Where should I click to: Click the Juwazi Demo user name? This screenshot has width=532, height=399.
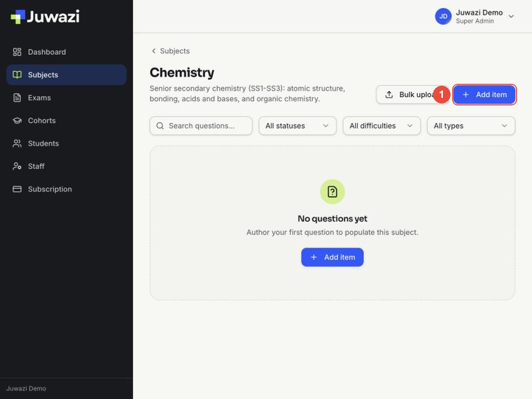[x=479, y=13]
